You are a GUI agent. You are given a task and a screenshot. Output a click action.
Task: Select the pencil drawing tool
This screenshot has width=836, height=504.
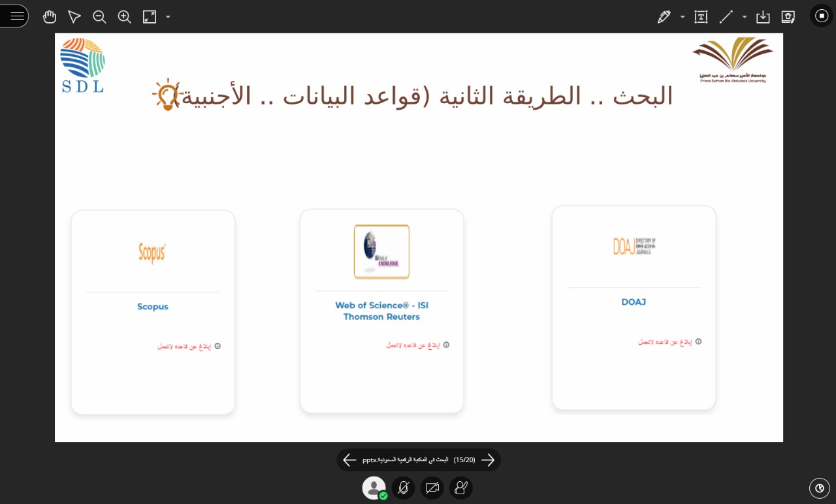664,17
